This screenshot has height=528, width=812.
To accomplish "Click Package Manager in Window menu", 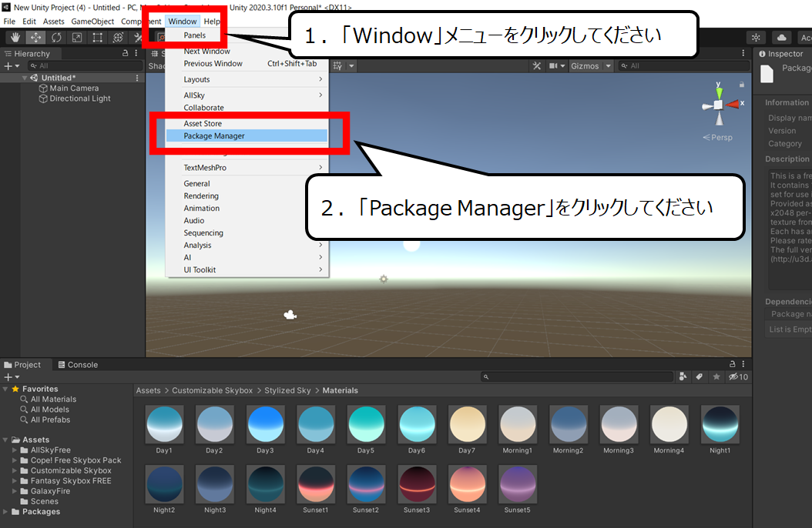I will [x=247, y=135].
